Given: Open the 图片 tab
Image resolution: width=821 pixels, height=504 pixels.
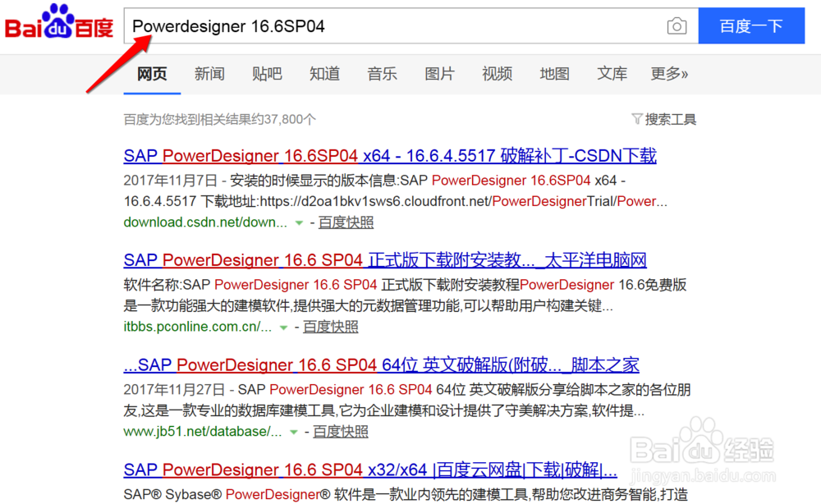Looking at the screenshot, I should pos(440,74).
